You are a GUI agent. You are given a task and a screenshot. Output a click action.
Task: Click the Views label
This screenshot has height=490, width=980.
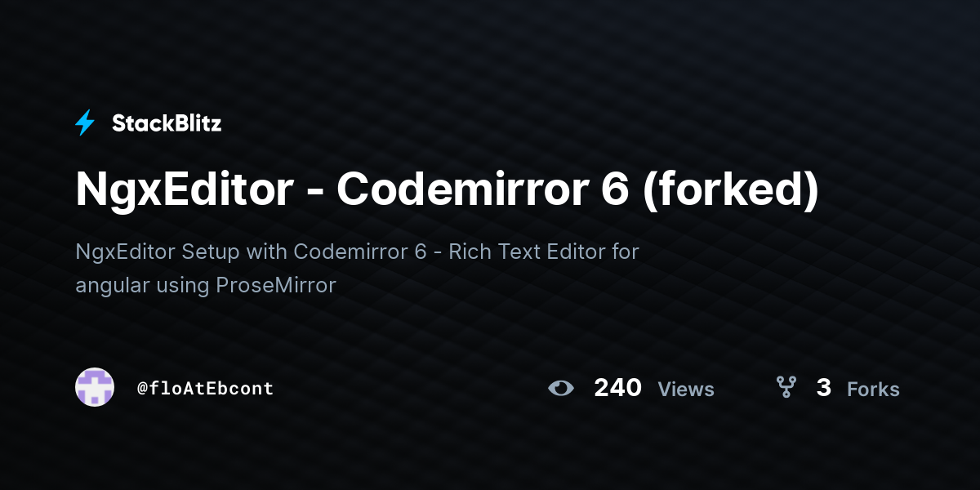click(x=686, y=390)
